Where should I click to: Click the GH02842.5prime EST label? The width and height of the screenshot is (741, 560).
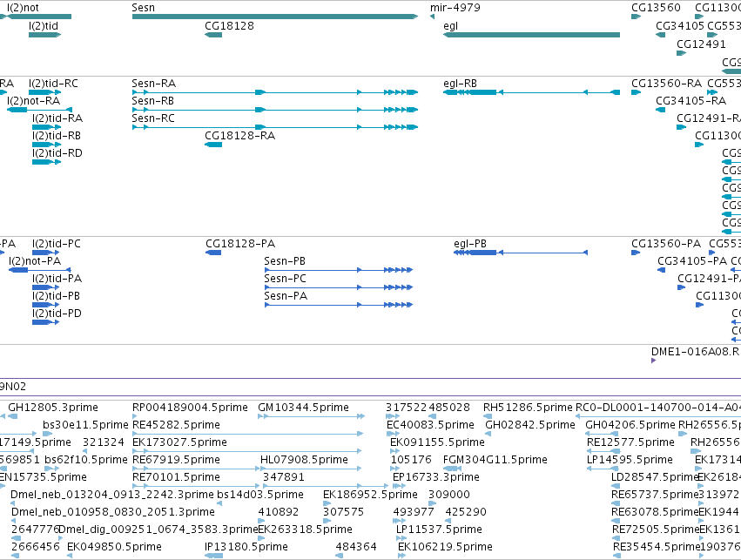530,425
